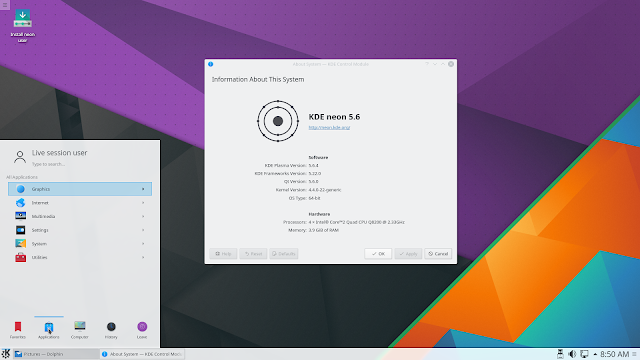The width and height of the screenshot is (640, 360).
Task: Click the Cancel button in dialog
Action: click(438, 254)
